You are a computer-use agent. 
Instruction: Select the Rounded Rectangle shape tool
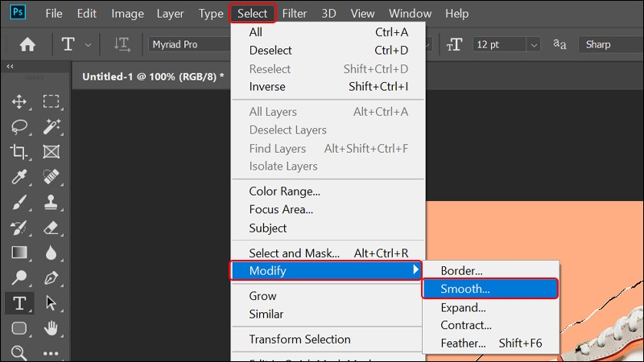click(x=19, y=328)
